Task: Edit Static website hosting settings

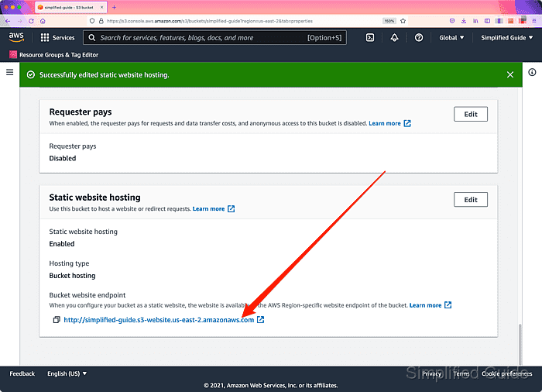Action: point(471,200)
